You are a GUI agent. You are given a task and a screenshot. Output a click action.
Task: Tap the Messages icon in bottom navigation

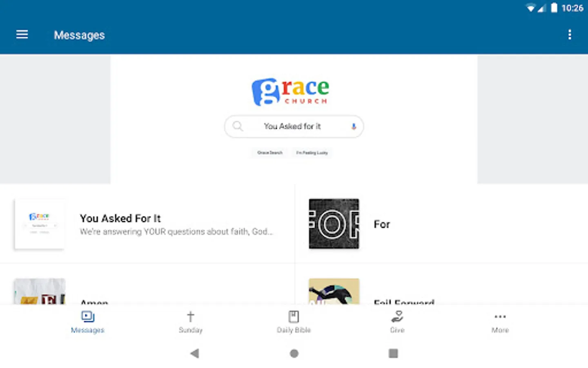pyautogui.click(x=88, y=317)
